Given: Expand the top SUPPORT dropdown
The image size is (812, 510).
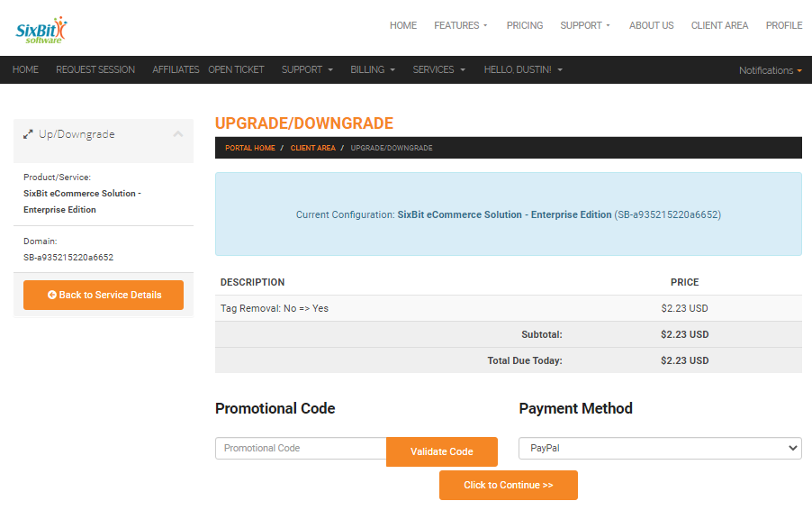Looking at the screenshot, I should (585, 25).
